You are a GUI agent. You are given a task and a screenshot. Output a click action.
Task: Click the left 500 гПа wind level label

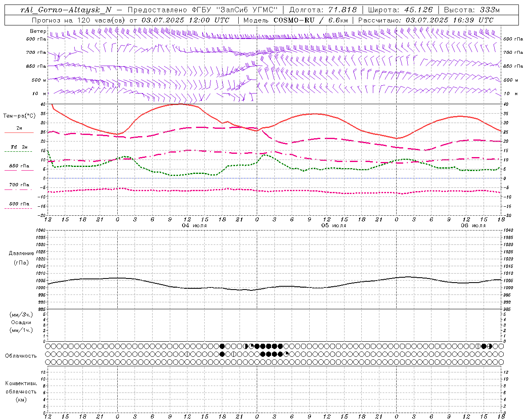coord(36,39)
